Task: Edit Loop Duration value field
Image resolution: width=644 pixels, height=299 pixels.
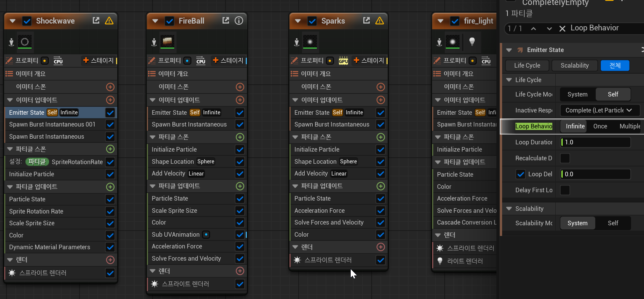Action: (x=596, y=142)
